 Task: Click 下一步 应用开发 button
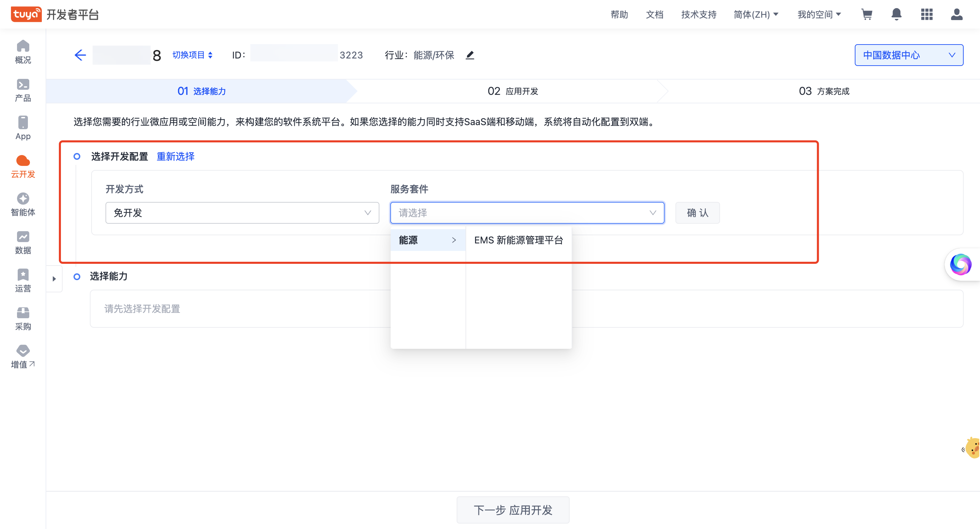[x=512, y=510]
